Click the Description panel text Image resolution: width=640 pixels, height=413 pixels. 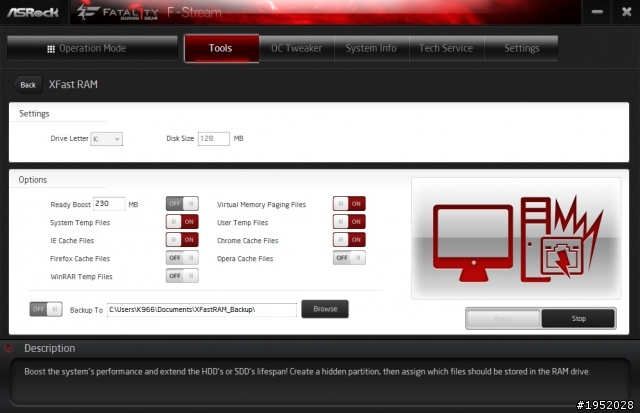(x=307, y=371)
